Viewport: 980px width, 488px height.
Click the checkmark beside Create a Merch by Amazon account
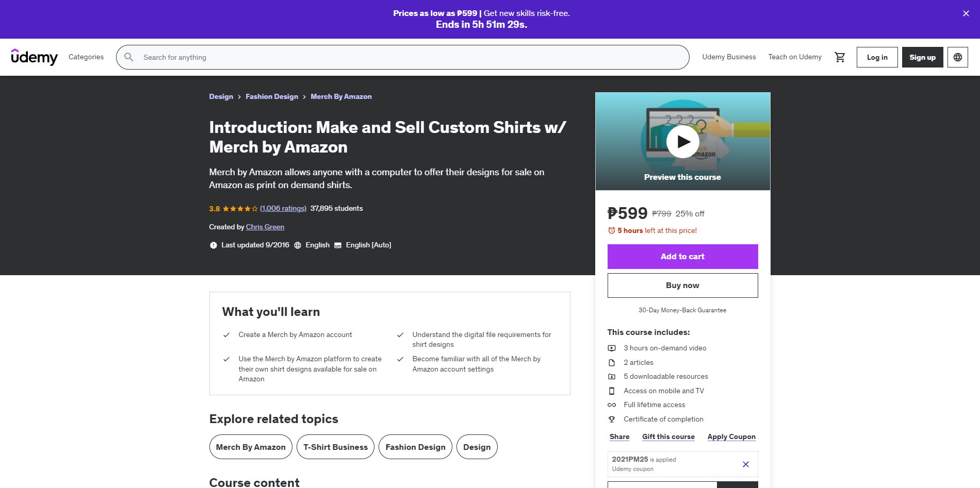pos(226,335)
